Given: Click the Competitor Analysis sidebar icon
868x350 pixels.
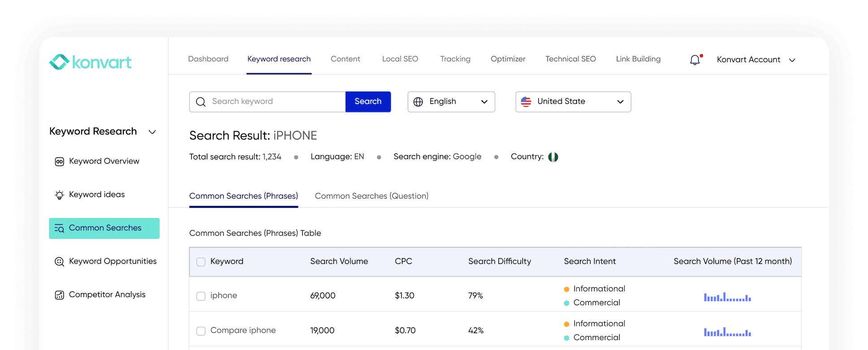Looking at the screenshot, I should pyautogui.click(x=59, y=295).
